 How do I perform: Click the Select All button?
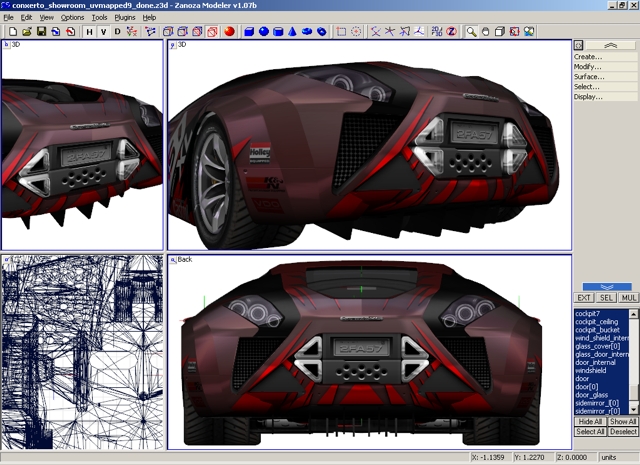[590, 432]
